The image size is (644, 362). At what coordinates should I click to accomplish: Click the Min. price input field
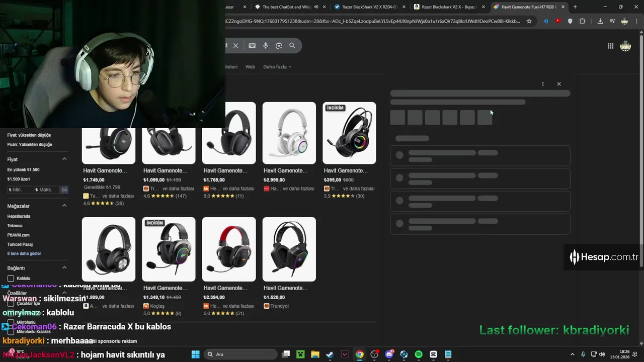(x=20, y=190)
